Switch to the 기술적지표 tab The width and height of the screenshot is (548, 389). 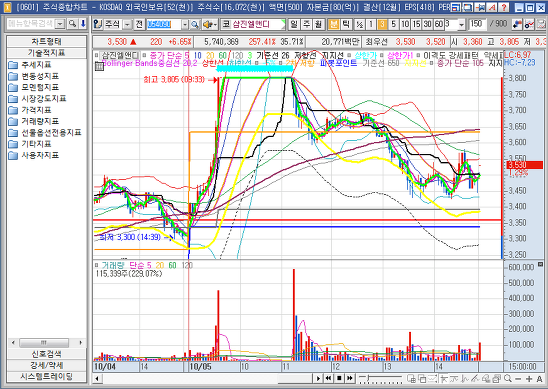tap(46, 53)
